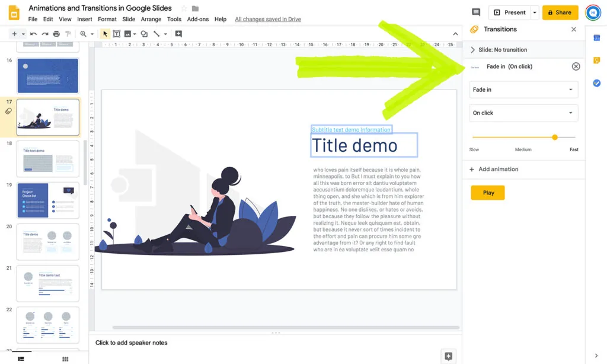Hide the side panel with the arrow
607x364 pixels.
point(596,356)
